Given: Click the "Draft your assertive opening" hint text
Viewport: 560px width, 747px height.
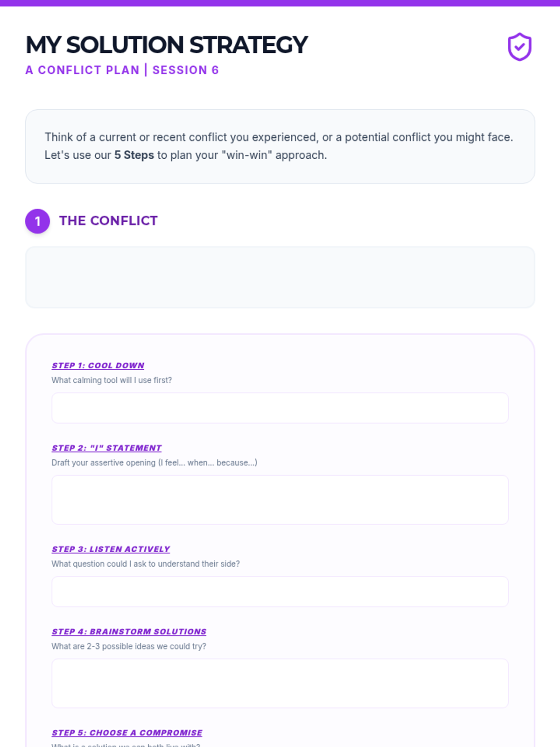Looking at the screenshot, I should tap(154, 463).
